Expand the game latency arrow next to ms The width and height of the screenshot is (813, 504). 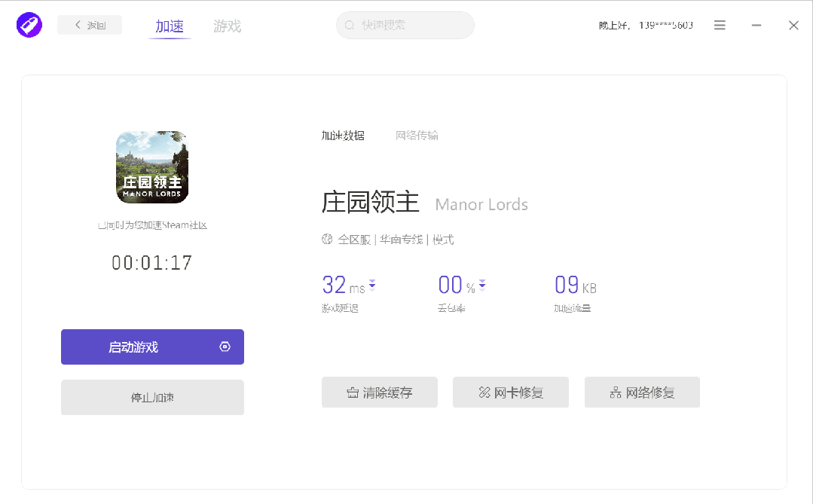click(x=372, y=286)
